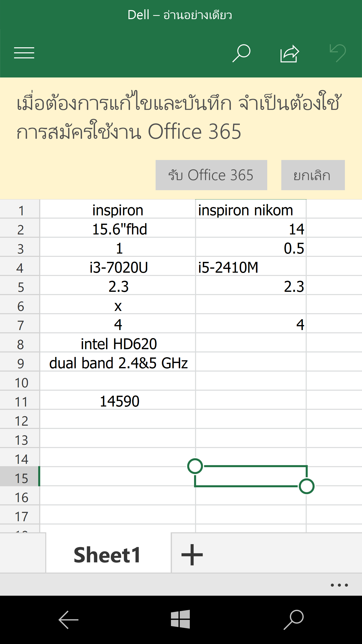Screen dimensions: 362x644
Task: Select row header 15
Action: [20, 476]
